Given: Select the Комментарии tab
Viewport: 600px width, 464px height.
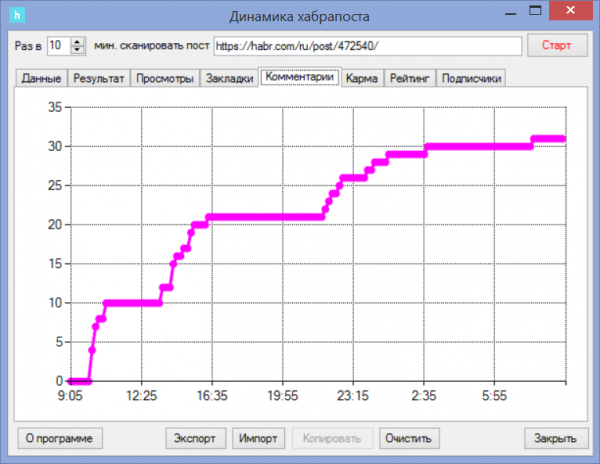Looking at the screenshot, I should [299, 77].
